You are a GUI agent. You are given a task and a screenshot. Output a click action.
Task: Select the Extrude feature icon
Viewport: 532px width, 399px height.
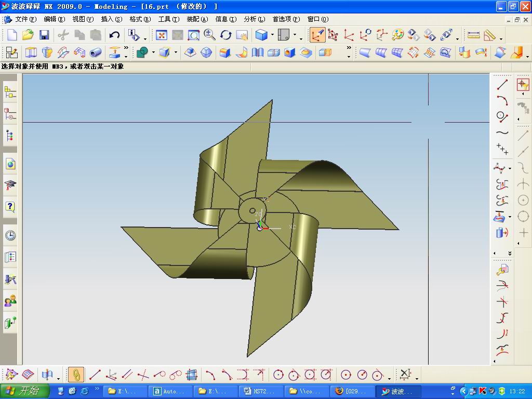(31, 52)
